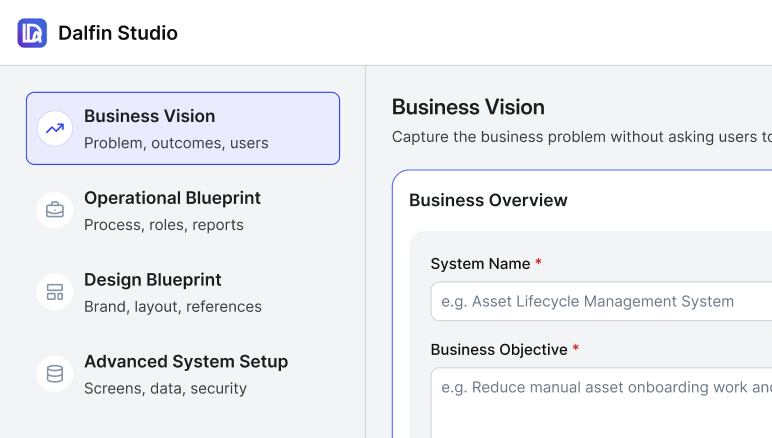Click into the Business Objective text area

click(x=601, y=403)
